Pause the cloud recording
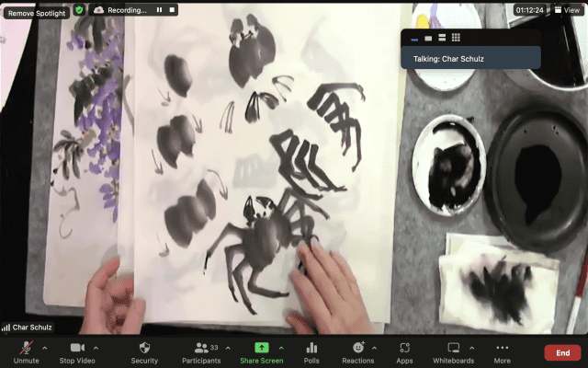The width and height of the screenshot is (588, 368). point(159,10)
